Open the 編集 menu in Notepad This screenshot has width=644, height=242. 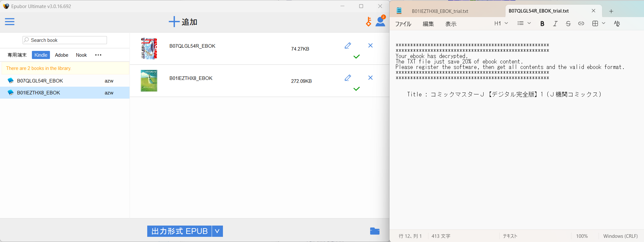coord(428,24)
